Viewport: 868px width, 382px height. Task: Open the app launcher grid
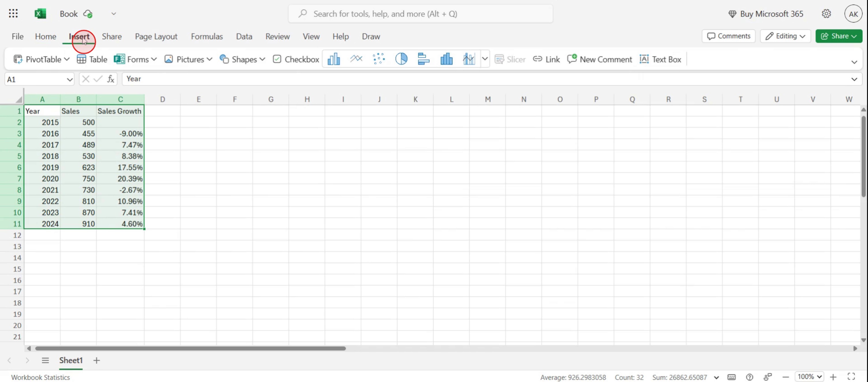click(13, 14)
